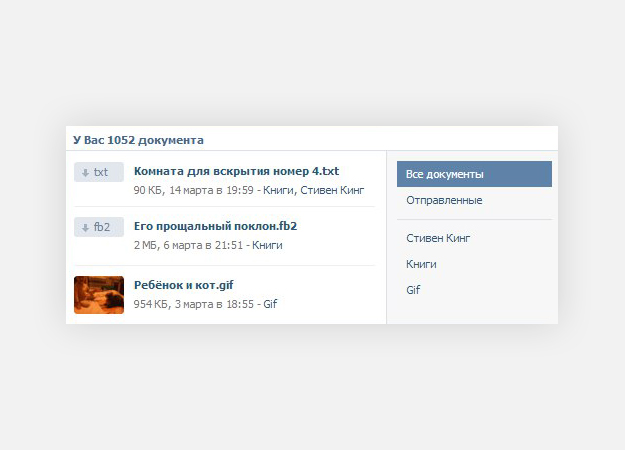Click the txt download badge icon
Image resolution: width=625 pixels, height=450 pixels.
pos(99,172)
